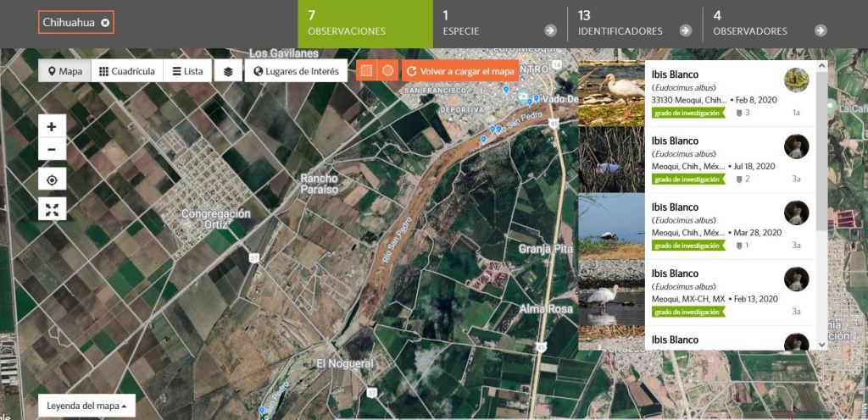Open the Especie tab
Screen dimensions: 868x420
click(x=499, y=24)
